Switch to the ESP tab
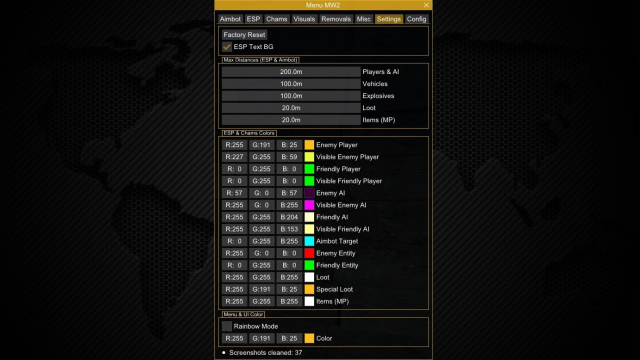 coord(253,19)
